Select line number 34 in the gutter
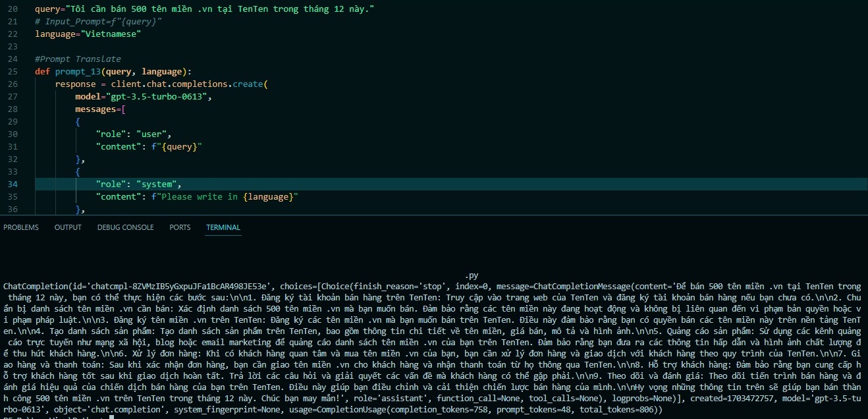 13,184
